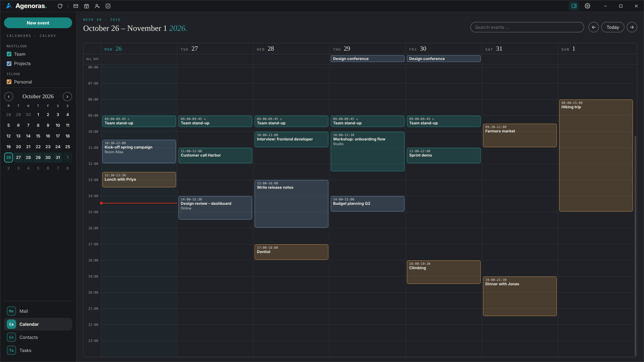Click the calendar grid vertical scrollbar
The height and width of the screenshot is (362, 644).
tap(635, 246)
